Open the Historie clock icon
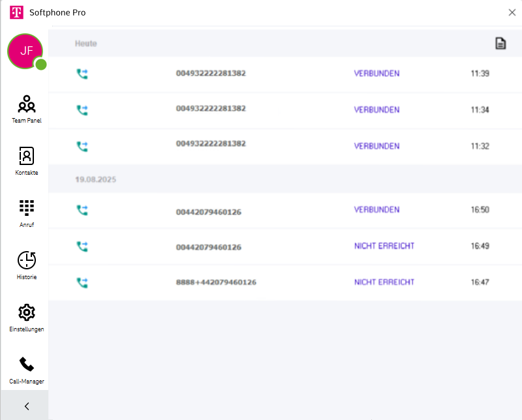 [27, 260]
